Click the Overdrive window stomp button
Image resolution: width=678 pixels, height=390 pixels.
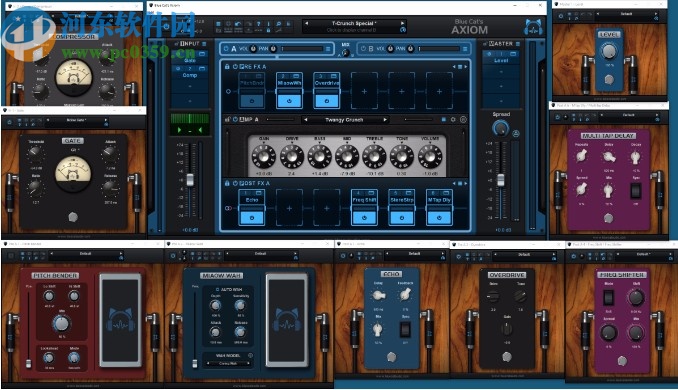[507, 357]
